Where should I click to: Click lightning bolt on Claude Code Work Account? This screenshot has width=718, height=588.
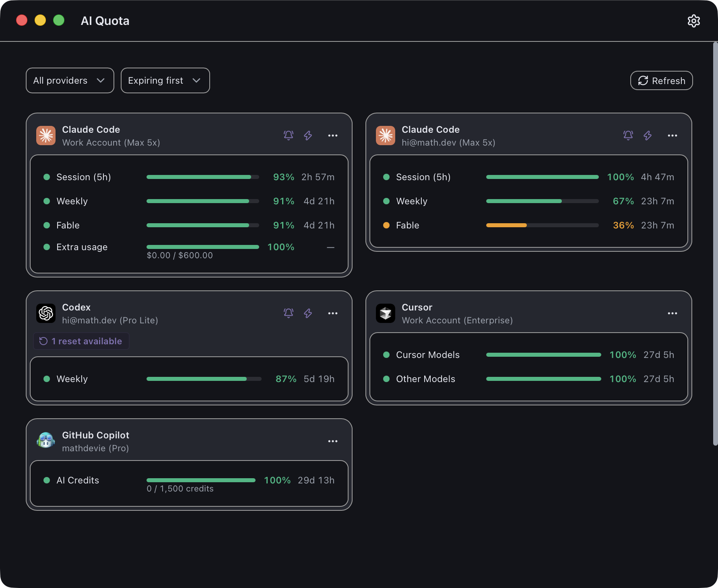(308, 136)
